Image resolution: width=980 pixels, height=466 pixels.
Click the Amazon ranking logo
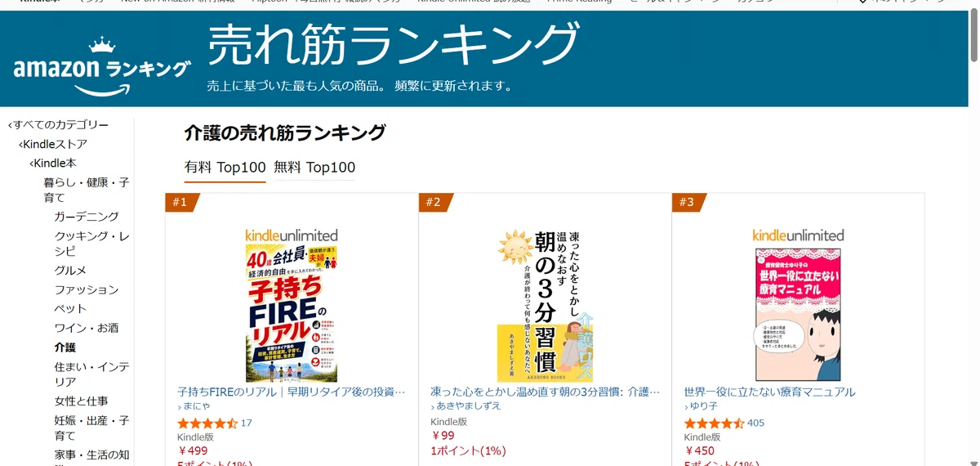pyautogui.click(x=102, y=67)
